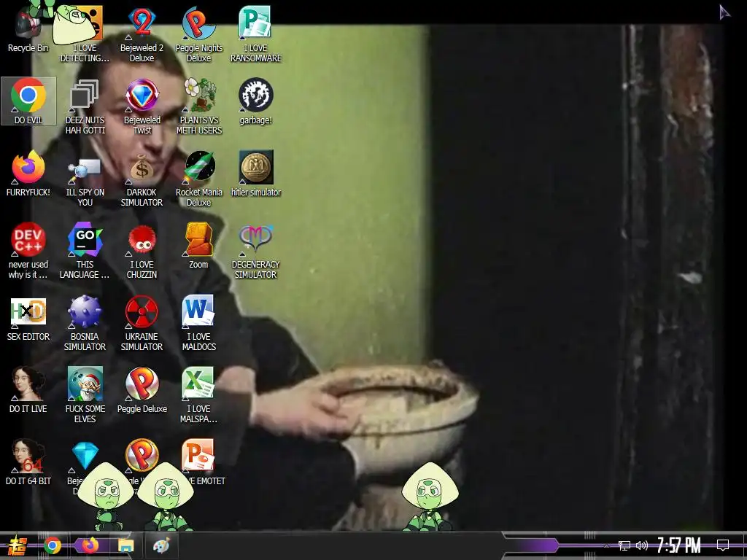
Task: Open the notification center icon
Action: 723,545
